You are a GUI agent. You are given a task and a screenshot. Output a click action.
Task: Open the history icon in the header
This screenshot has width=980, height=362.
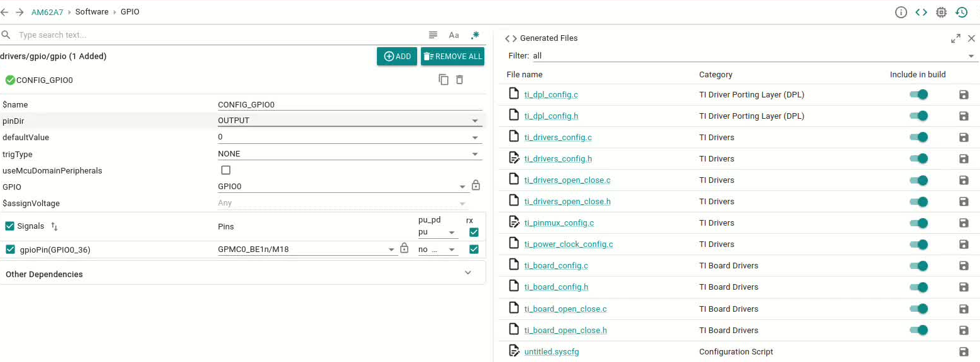(x=961, y=12)
